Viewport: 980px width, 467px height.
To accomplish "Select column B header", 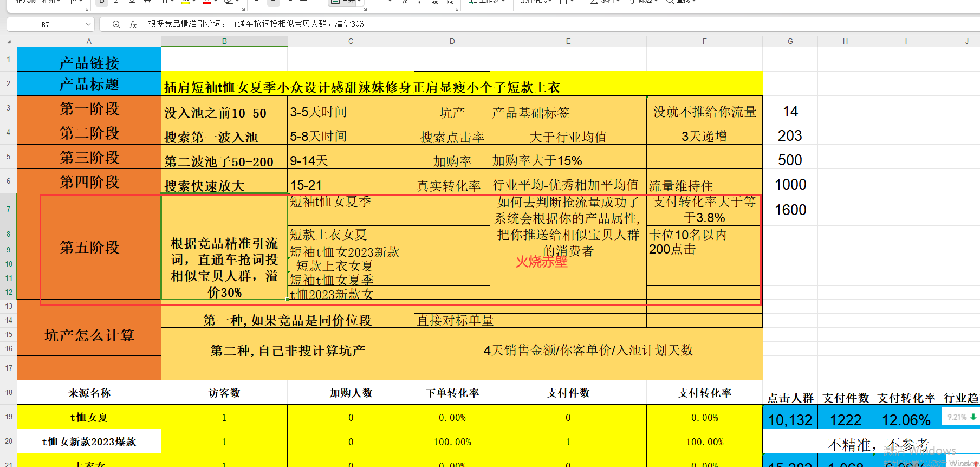I will (x=224, y=41).
